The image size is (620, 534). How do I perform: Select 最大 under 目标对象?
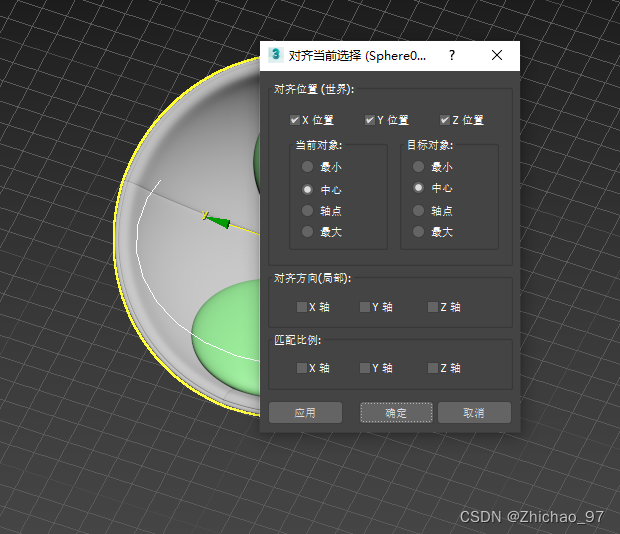[418, 232]
